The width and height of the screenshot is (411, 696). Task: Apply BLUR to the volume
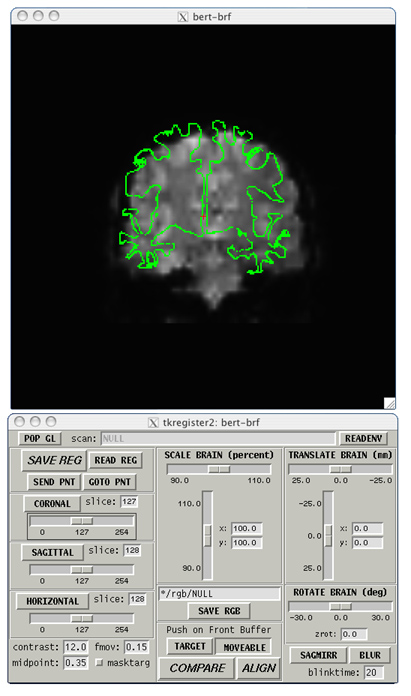click(x=370, y=655)
